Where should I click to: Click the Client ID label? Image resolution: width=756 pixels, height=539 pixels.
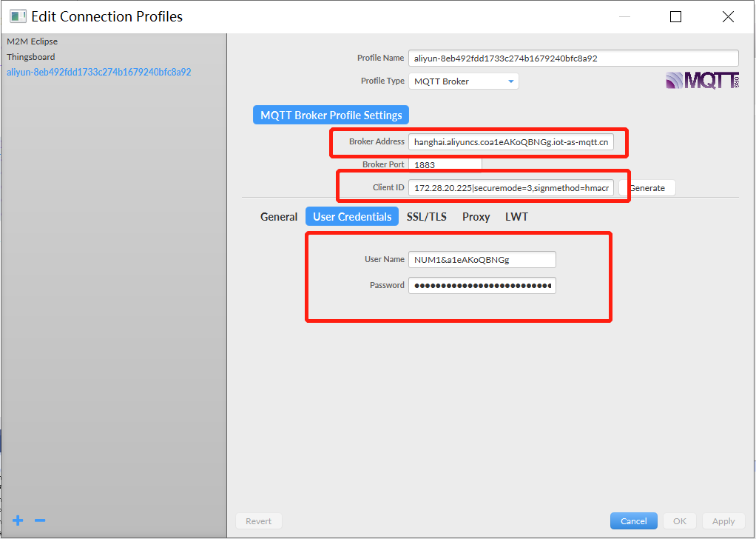pos(388,188)
